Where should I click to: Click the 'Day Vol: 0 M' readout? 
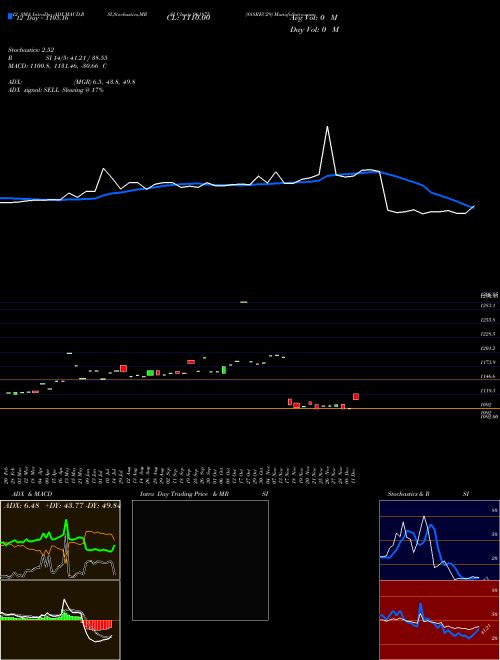tap(314, 30)
